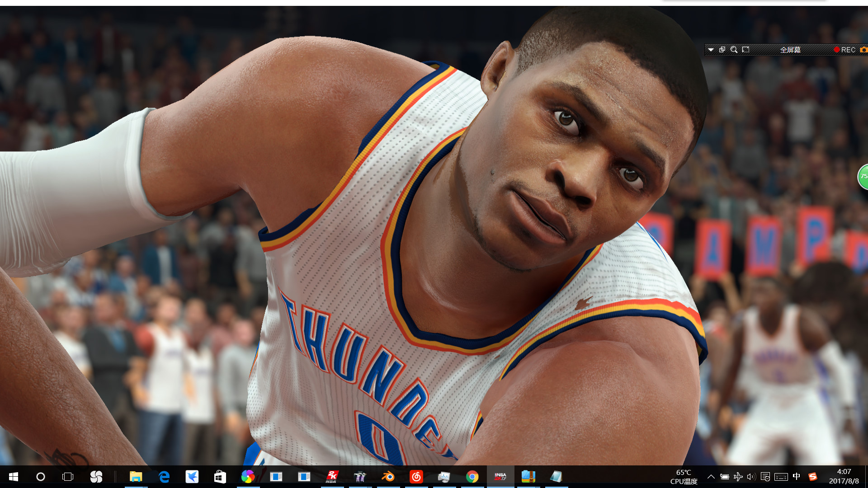Open the monitor chart app on taskbar
The width and height of the screenshot is (868, 488).
pyautogui.click(x=444, y=477)
